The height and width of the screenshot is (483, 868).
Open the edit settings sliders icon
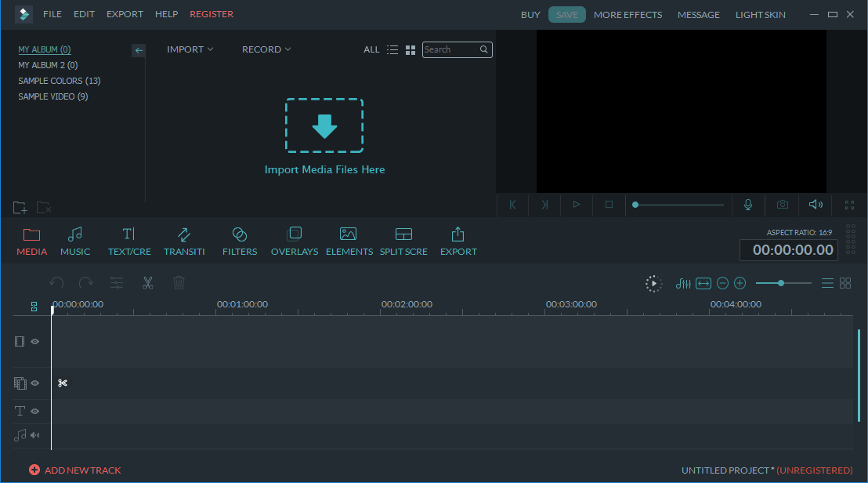pos(117,283)
